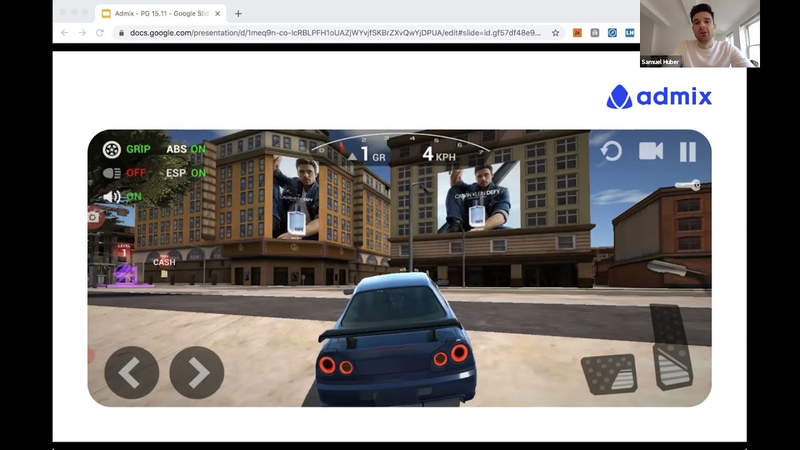Toggle the GRIP tire mode icon
Image resolution: width=800 pixels, height=450 pixels.
pyautogui.click(x=112, y=149)
